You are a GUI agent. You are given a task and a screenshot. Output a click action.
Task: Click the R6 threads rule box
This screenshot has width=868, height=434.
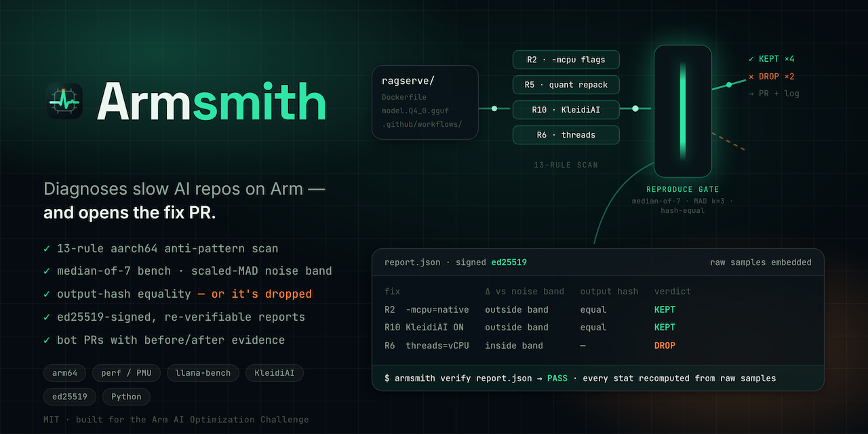pyautogui.click(x=566, y=135)
